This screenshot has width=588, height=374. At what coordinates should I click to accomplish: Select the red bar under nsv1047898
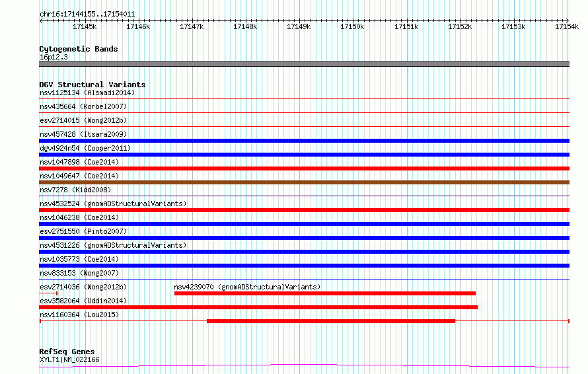[x=304, y=168]
